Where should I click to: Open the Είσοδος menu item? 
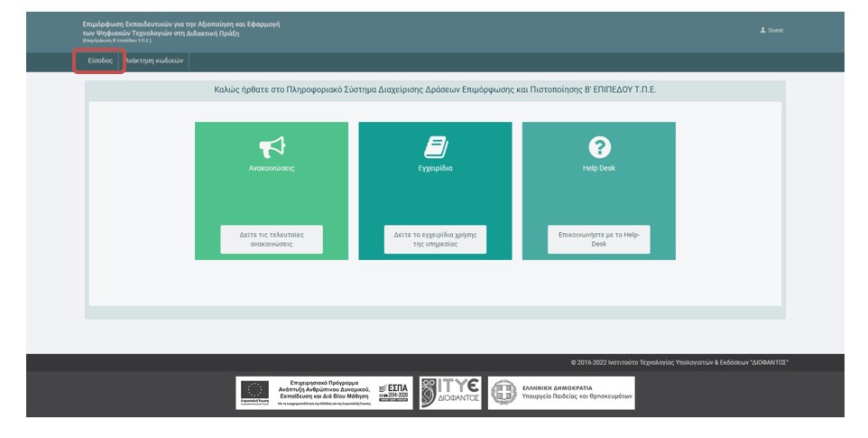[99, 61]
